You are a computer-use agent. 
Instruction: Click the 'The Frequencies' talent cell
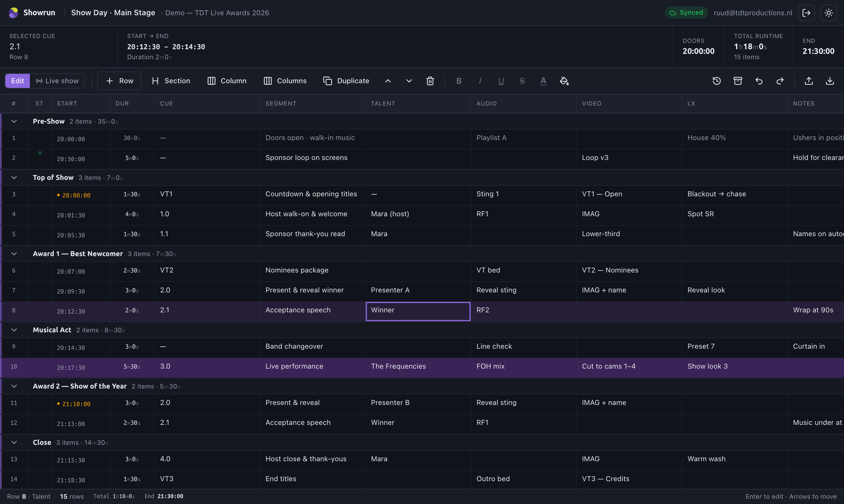tap(418, 367)
